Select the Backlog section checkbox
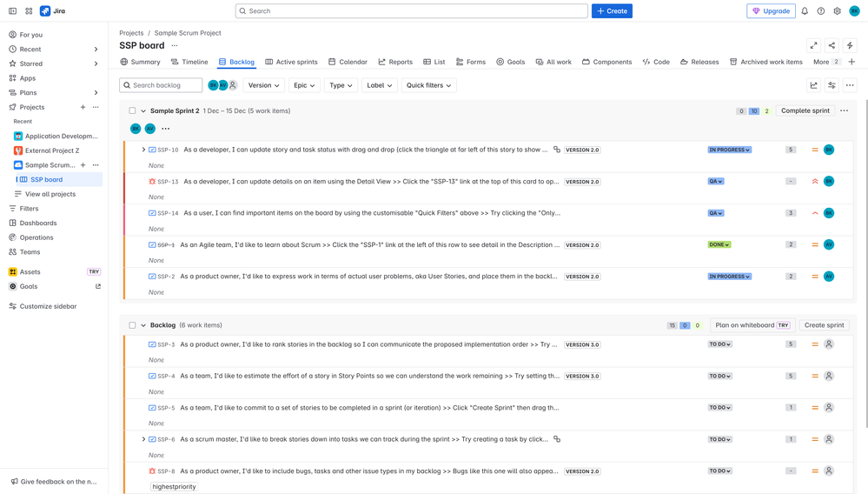The width and height of the screenshot is (868, 494). point(132,325)
